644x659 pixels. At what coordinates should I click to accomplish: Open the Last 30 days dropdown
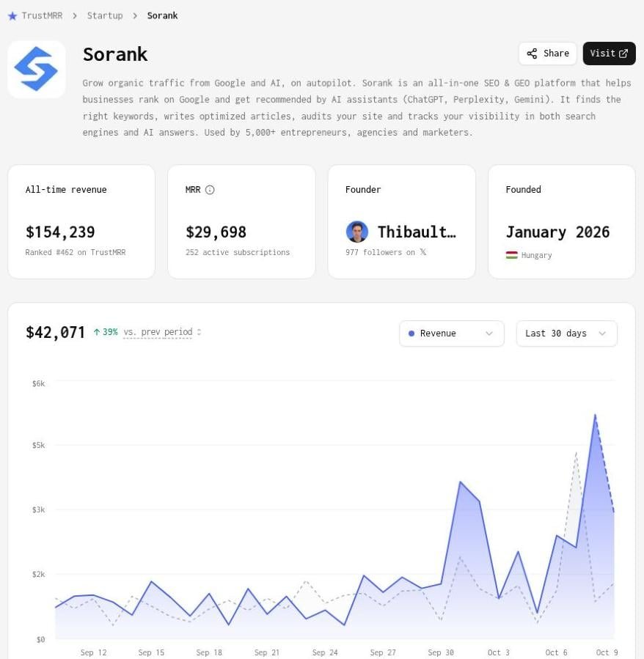click(566, 334)
